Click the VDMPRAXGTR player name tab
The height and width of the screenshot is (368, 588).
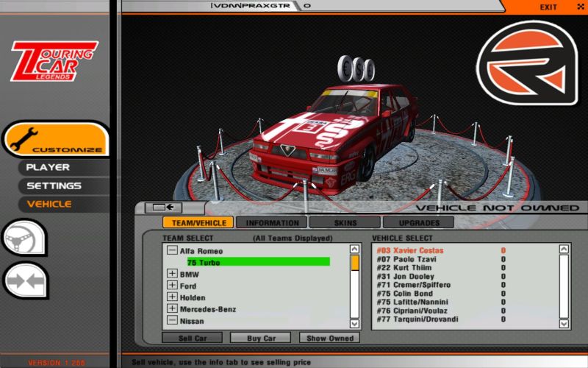tap(250, 6)
